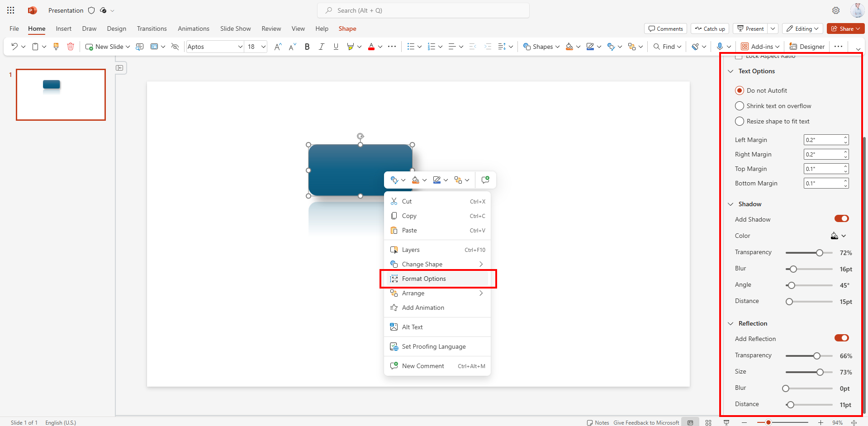
Task: Open settings gear icon
Action: pyautogui.click(x=836, y=10)
